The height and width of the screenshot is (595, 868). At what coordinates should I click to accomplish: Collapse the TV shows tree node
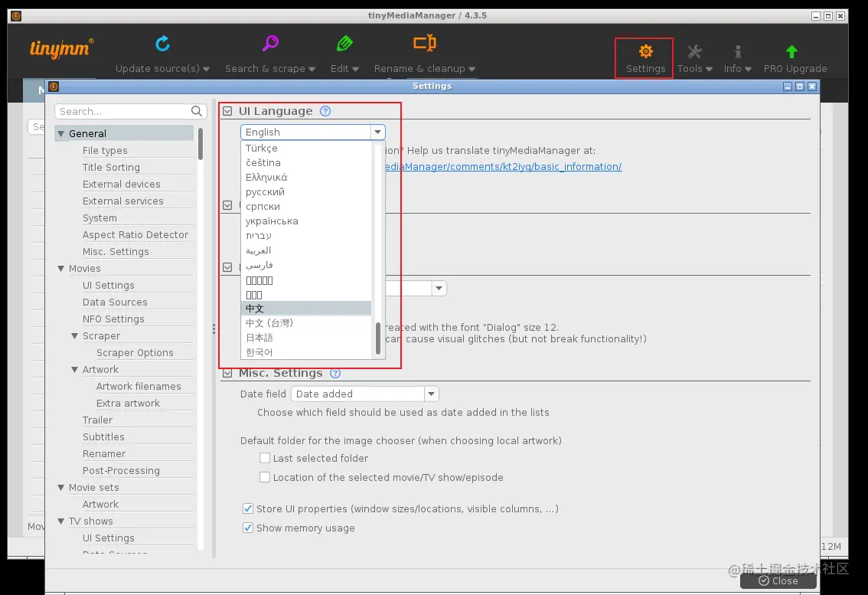61,521
